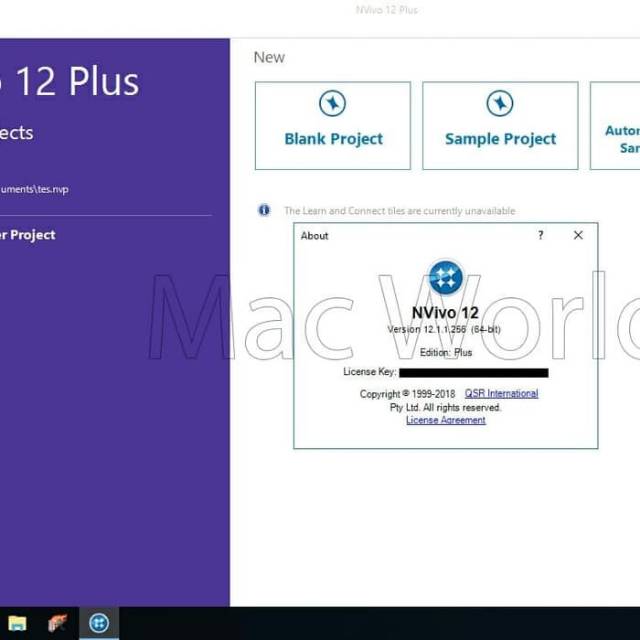Open the QSR International link
640x640 pixels.
501,394
